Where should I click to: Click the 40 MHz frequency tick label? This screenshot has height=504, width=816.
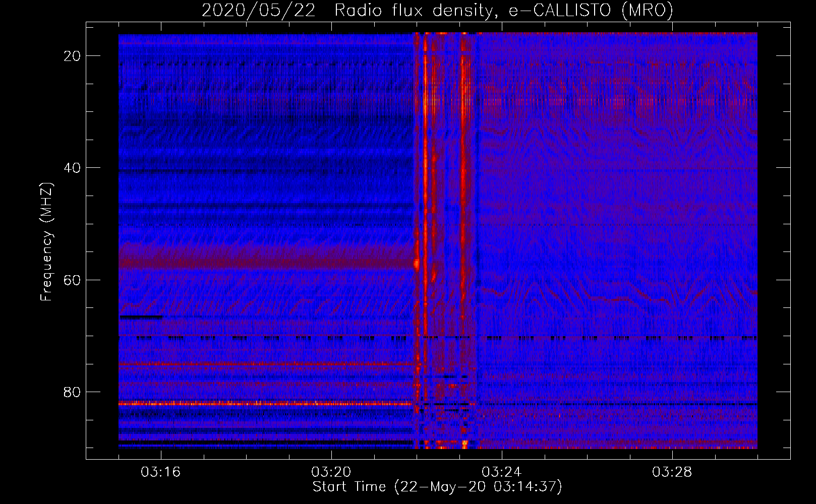click(x=72, y=168)
